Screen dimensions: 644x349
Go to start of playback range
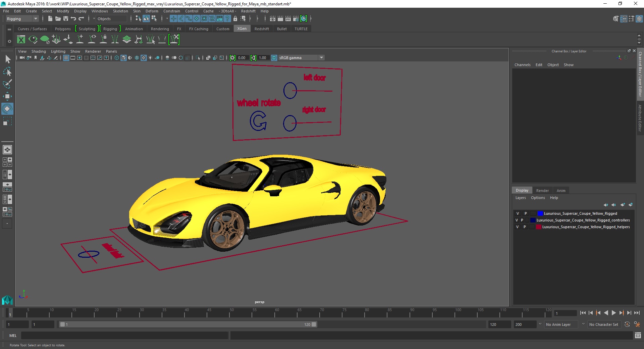[583, 313]
